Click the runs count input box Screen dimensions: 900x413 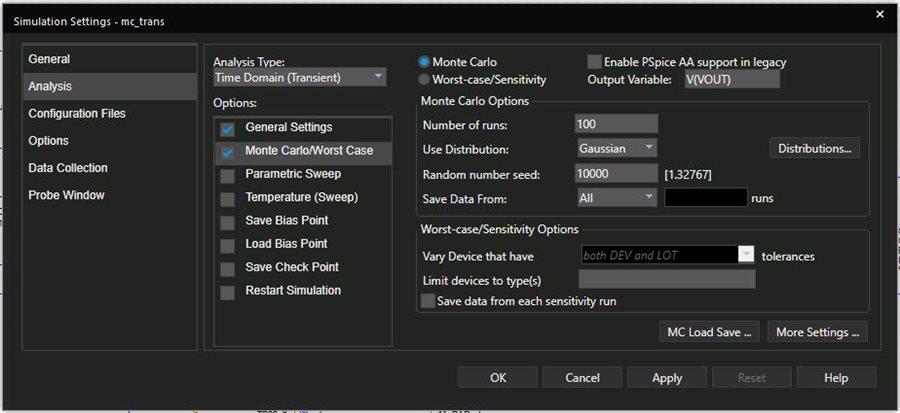pyautogui.click(x=705, y=198)
